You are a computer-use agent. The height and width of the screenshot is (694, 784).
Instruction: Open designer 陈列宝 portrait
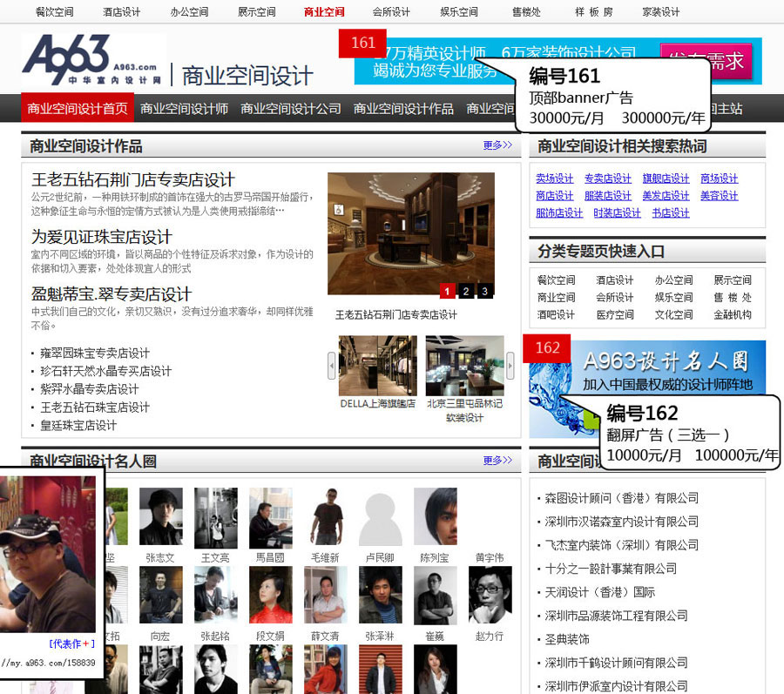pos(436,516)
